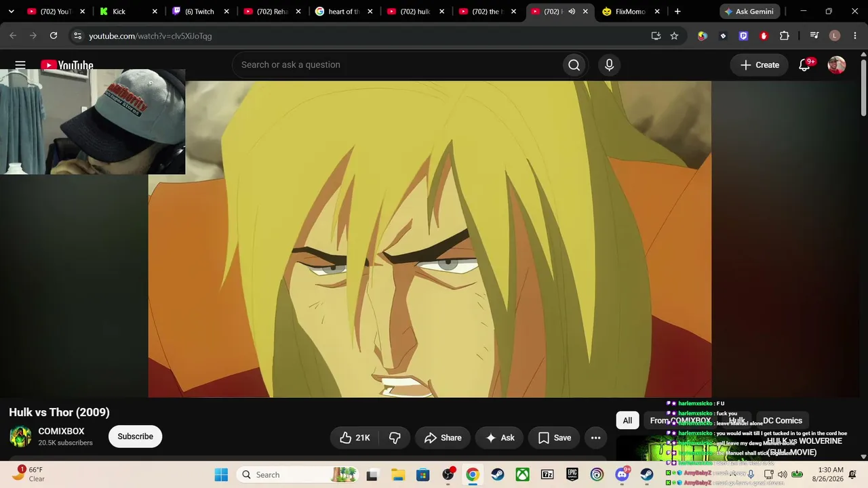The image size is (868, 488).
Task: Open the YouTube guide hamburger menu
Action: [20, 65]
